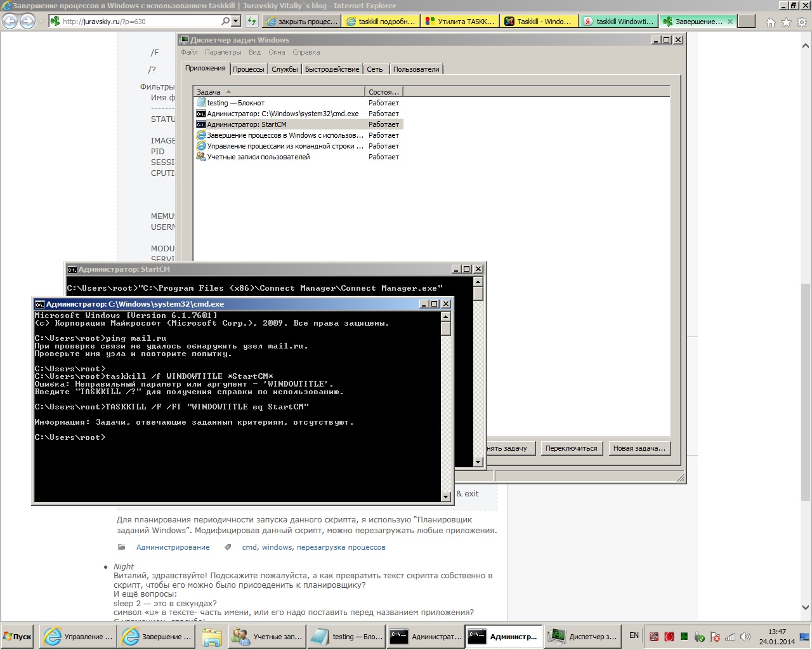Go to the next page with IE Forward arrow
This screenshot has height=650, width=812.
click(27, 22)
